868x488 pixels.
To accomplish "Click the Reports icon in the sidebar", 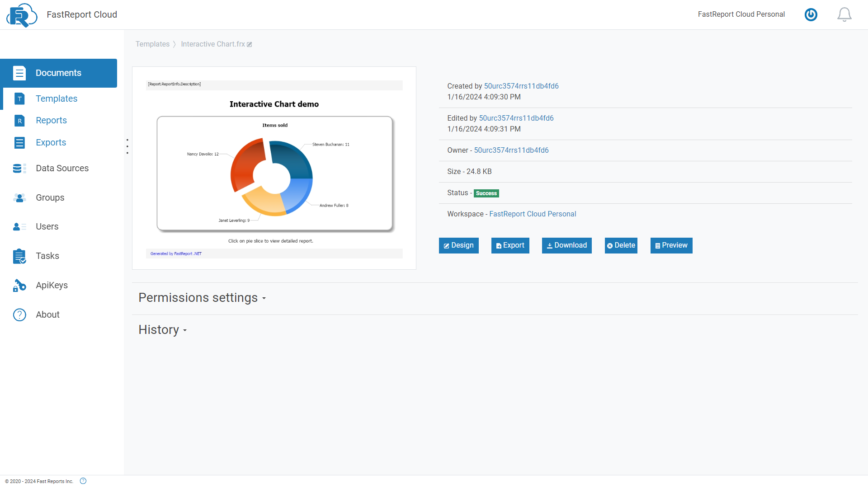I will [x=19, y=120].
